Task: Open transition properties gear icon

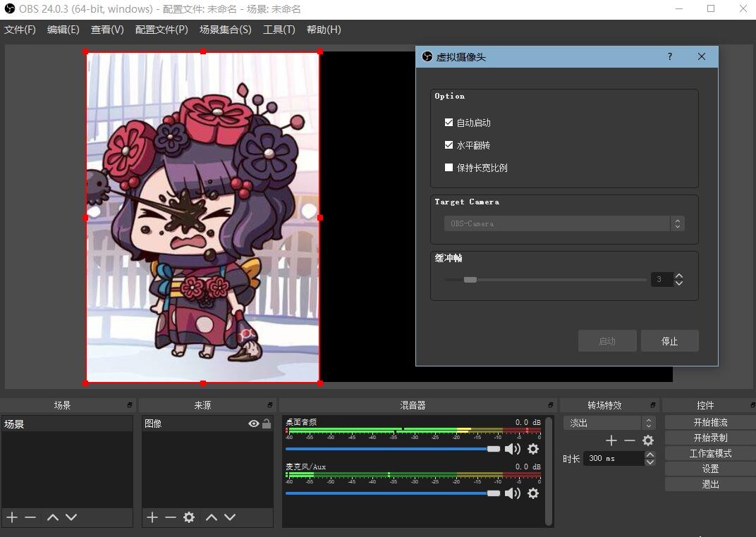Action: point(648,440)
